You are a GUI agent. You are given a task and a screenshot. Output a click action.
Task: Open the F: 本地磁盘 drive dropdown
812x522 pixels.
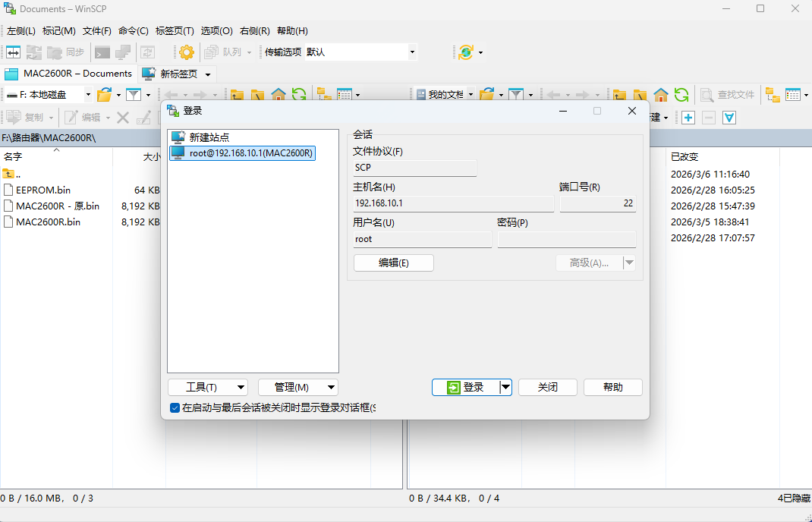click(88, 94)
